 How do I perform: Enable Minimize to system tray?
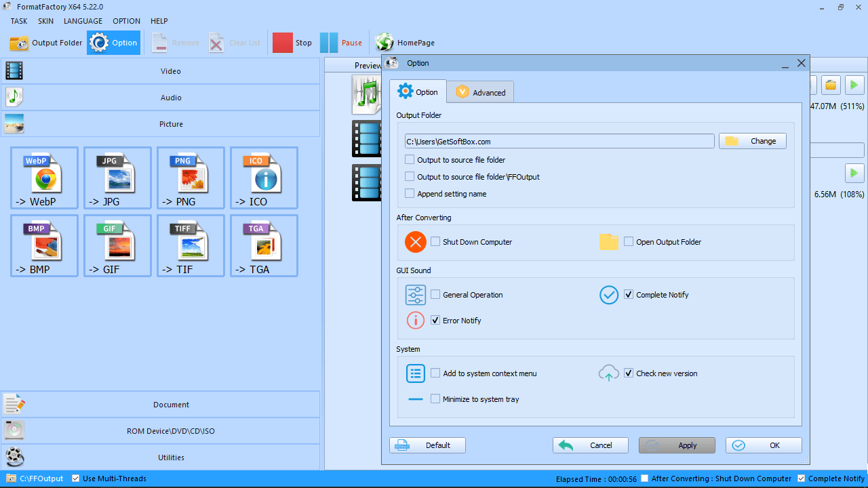pyautogui.click(x=435, y=399)
